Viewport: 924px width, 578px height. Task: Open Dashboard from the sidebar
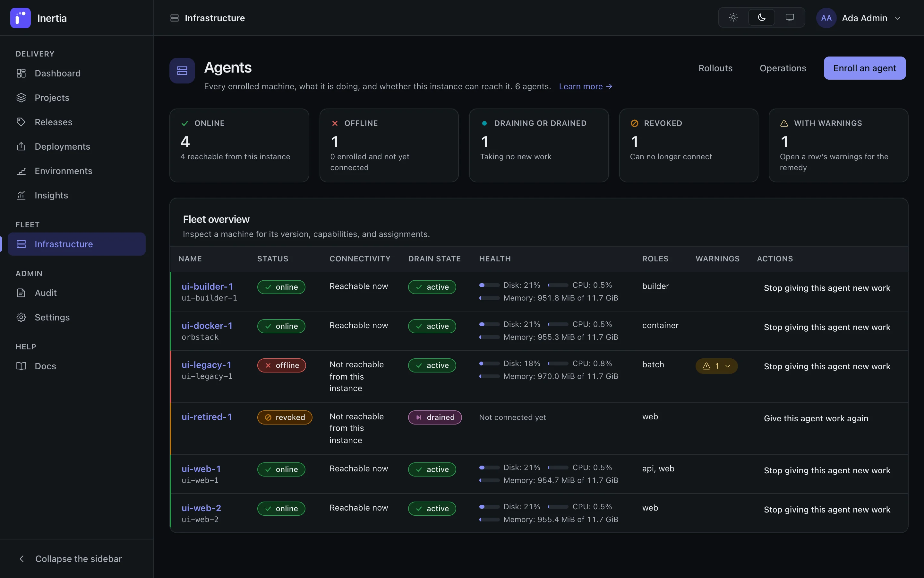[x=76, y=73]
